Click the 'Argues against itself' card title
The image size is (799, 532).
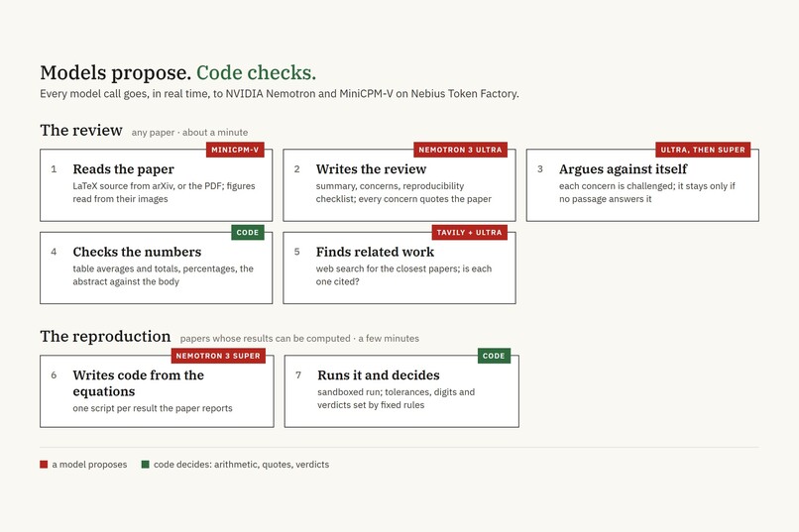point(623,169)
